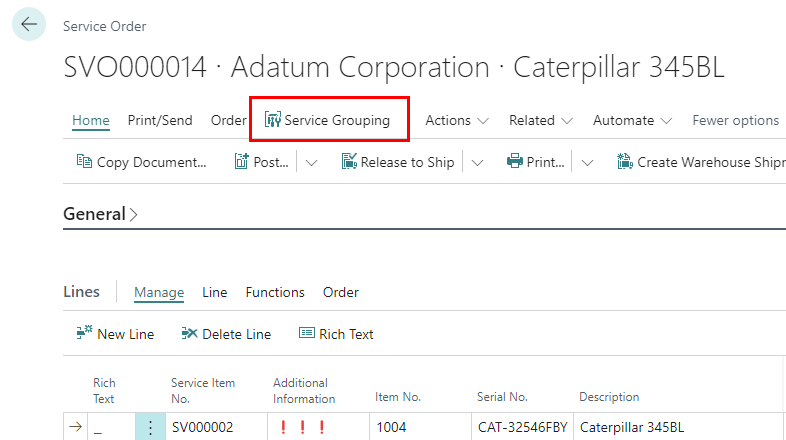Click Fewer options
Viewport: 786px width, 440px height.
pos(735,120)
